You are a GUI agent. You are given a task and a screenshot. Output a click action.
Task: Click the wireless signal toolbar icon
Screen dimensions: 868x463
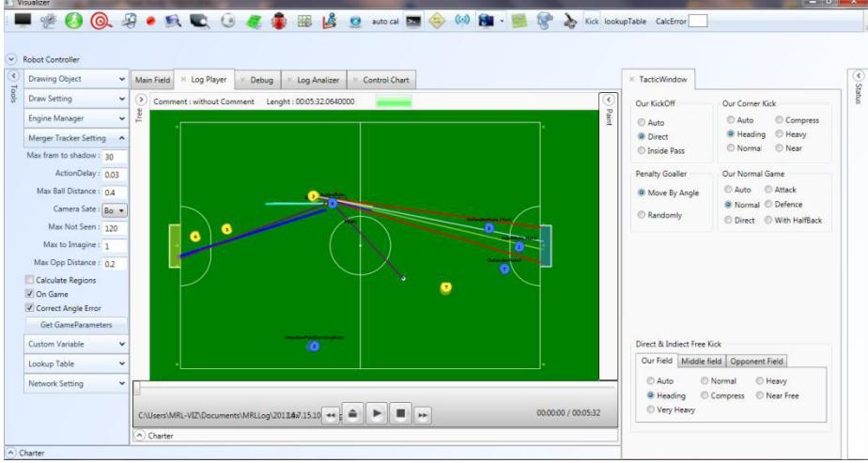click(462, 21)
